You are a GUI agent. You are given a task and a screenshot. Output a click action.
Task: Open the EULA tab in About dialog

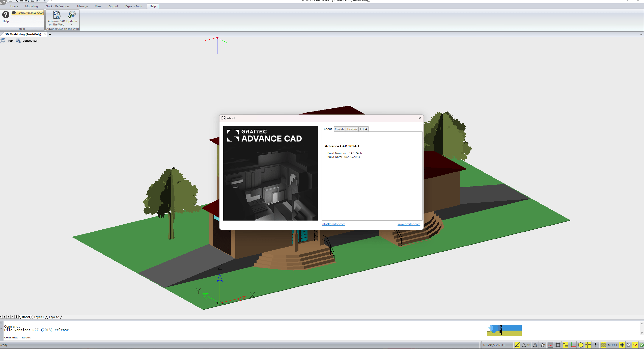(363, 129)
